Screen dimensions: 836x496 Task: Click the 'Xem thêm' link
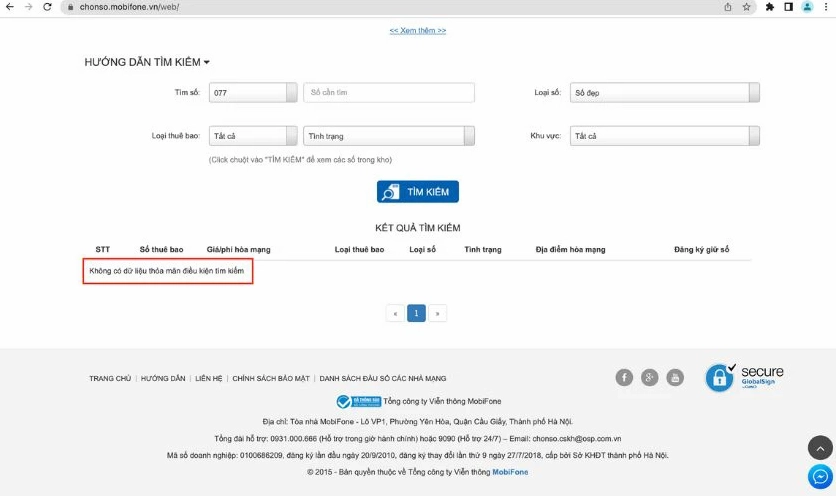(417, 30)
